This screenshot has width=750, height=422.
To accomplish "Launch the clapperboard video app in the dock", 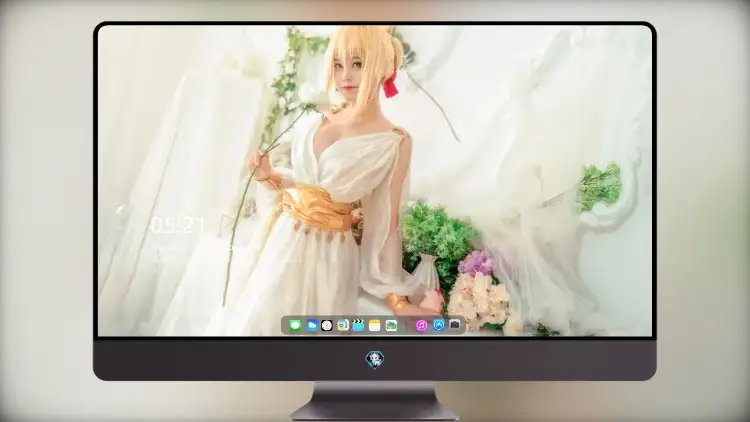I will tap(358, 326).
